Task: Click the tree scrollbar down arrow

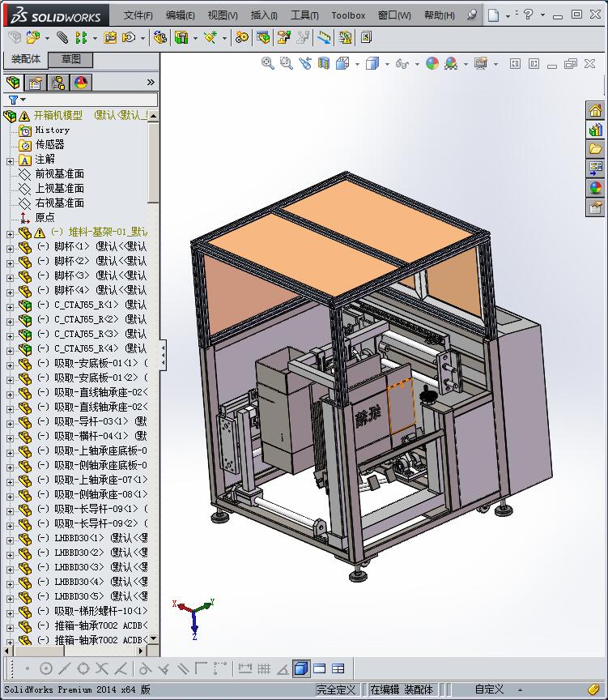Action: 154,639
